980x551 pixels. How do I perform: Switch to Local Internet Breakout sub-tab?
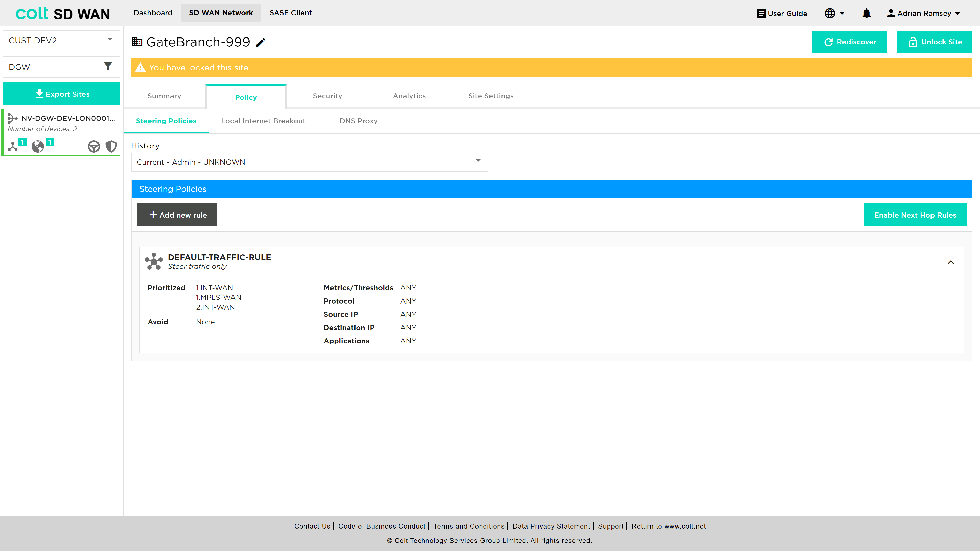263,121
